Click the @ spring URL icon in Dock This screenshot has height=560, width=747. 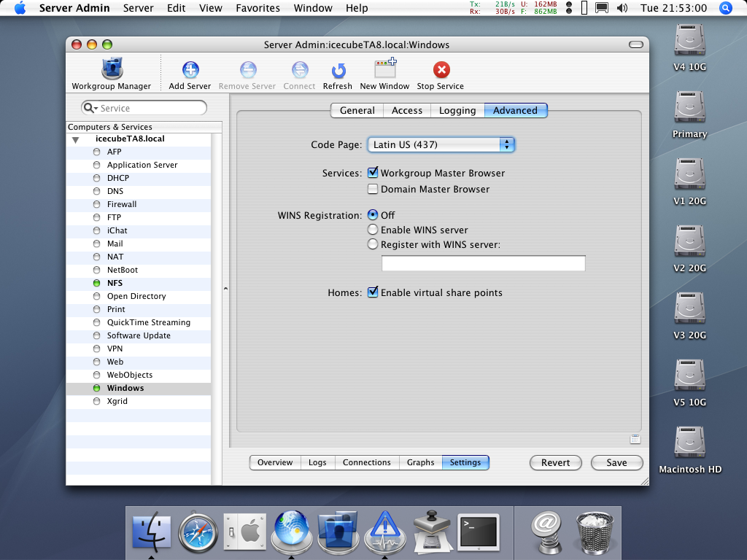coord(547,532)
